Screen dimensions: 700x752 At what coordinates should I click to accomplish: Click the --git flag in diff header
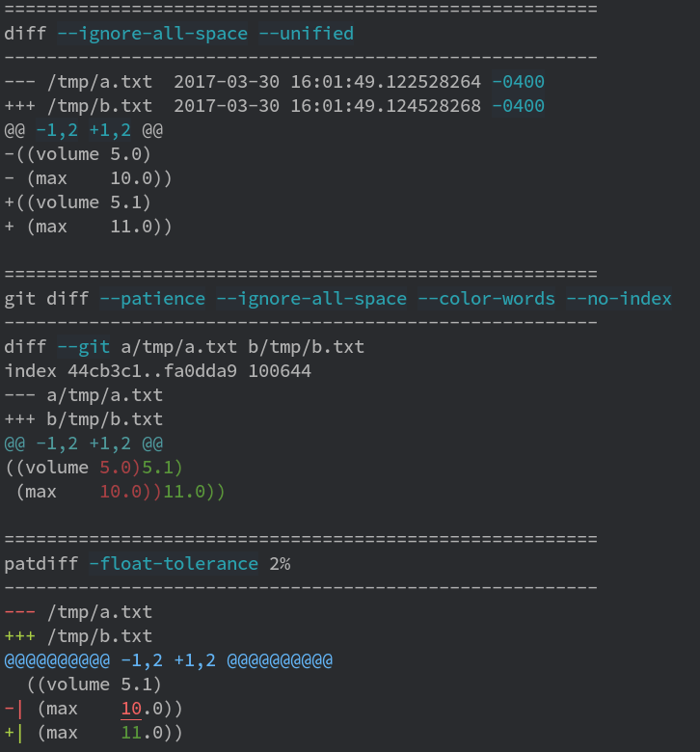[84, 347]
